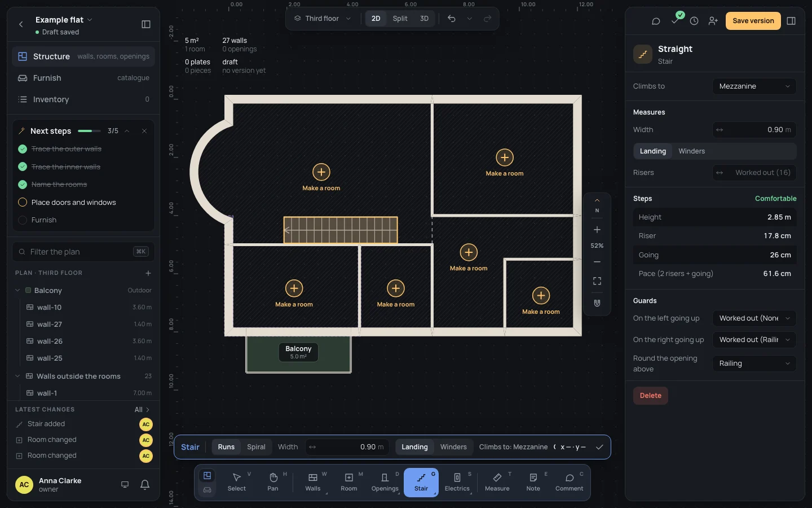
Task: Select the Note tool
Action: click(x=533, y=483)
